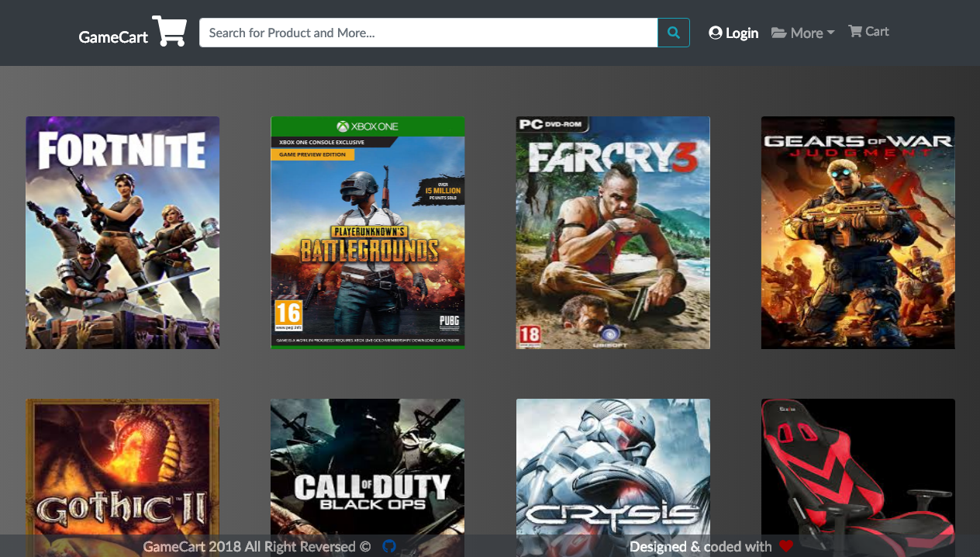The height and width of the screenshot is (557, 980).
Task: Click the GameCart brand name text
Action: [x=113, y=36]
